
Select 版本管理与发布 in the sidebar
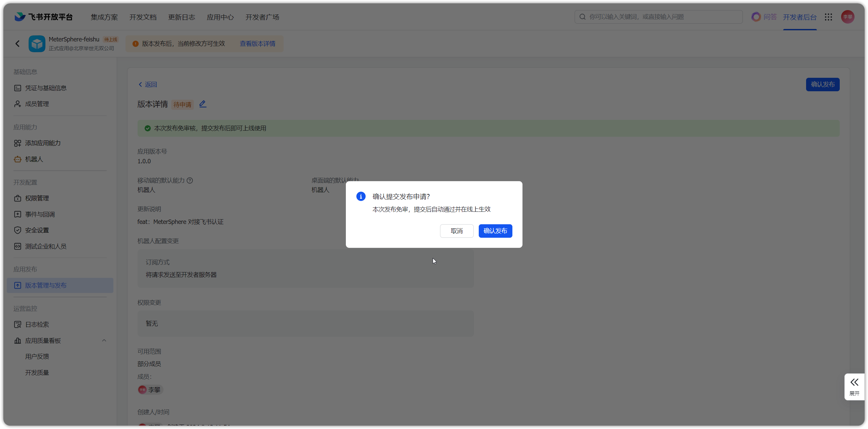(60, 285)
